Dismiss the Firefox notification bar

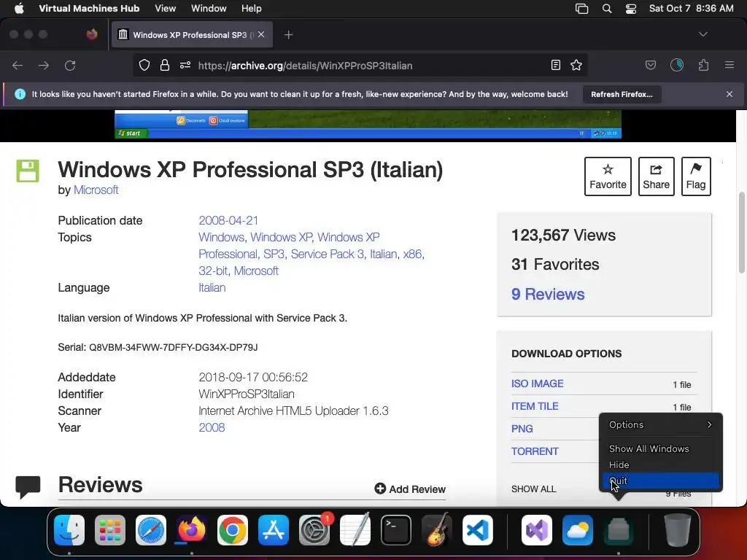[x=729, y=94]
